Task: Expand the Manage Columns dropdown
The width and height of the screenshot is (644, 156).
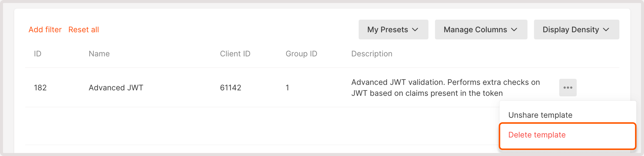Action: [481, 30]
